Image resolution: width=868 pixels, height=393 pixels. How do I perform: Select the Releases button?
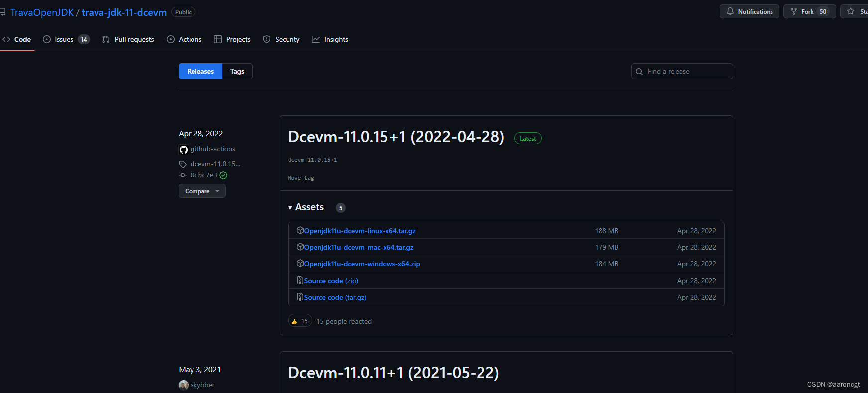click(200, 71)
